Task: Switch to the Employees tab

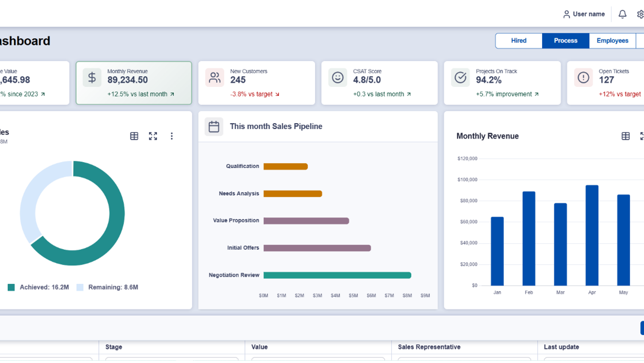Action: coord(612,41)
